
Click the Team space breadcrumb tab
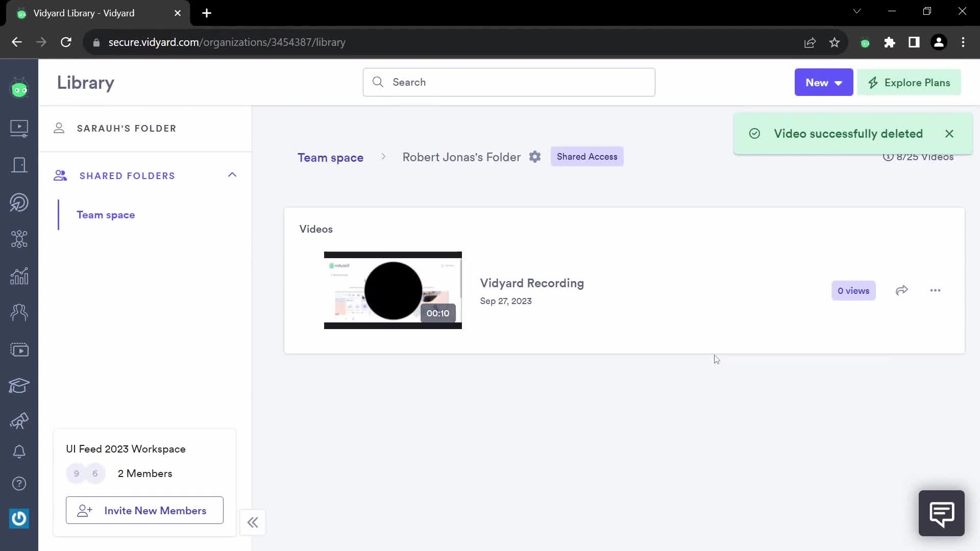(x=331, y=157)
